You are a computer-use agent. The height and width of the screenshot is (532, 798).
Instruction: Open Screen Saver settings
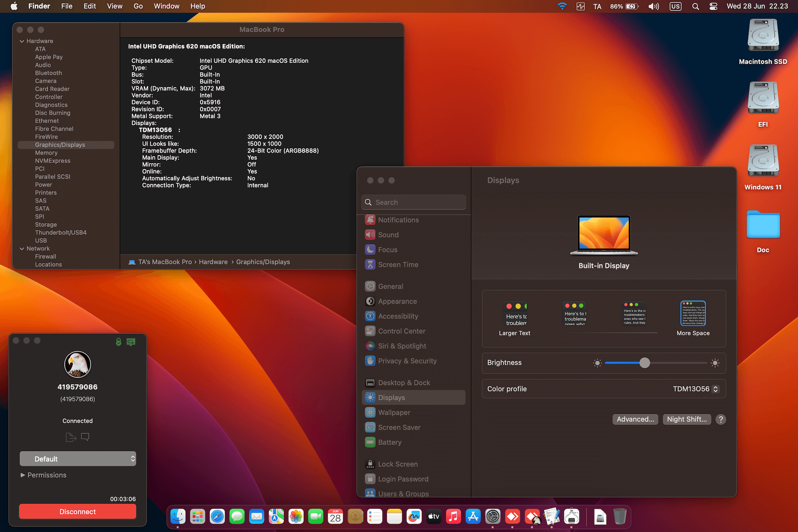414,428
